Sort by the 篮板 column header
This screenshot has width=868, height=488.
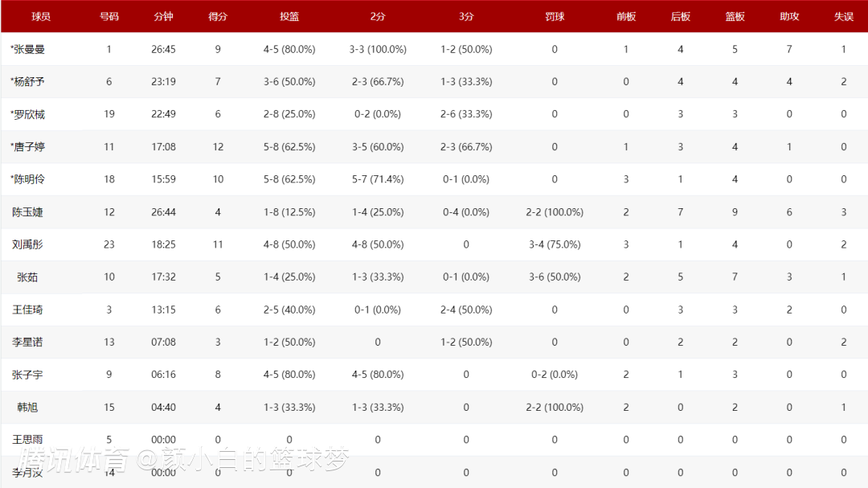pyautogui.click(x=735, y=16)
